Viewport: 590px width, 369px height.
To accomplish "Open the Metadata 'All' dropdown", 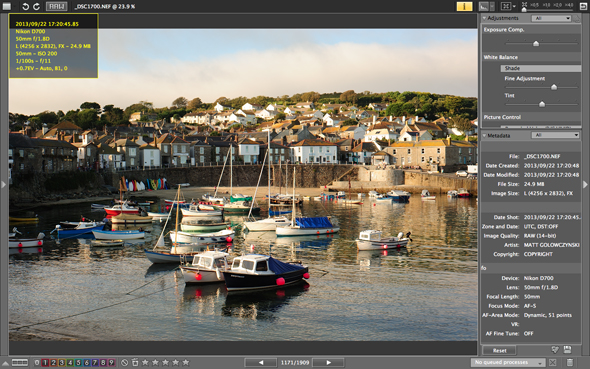I will (555, 135).
